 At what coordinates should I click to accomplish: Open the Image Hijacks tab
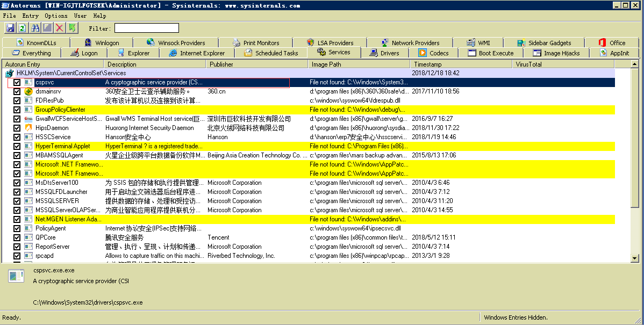click(556, 53)
